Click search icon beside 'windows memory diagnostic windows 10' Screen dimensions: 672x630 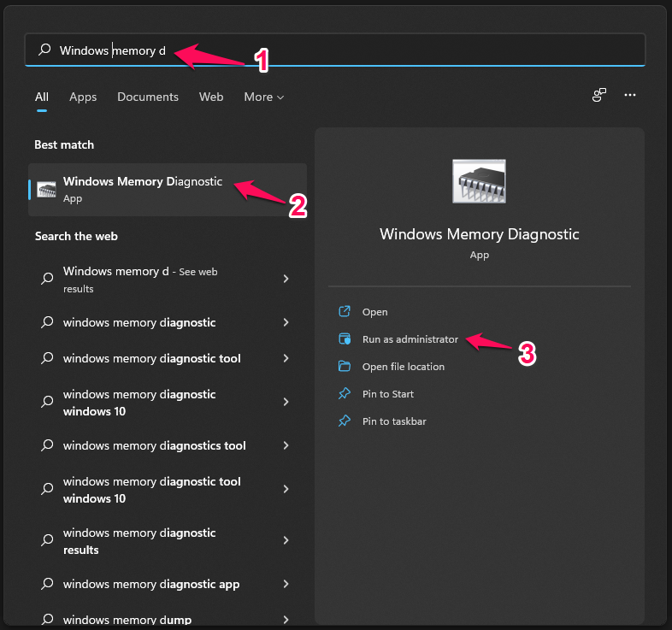[47, 402]
